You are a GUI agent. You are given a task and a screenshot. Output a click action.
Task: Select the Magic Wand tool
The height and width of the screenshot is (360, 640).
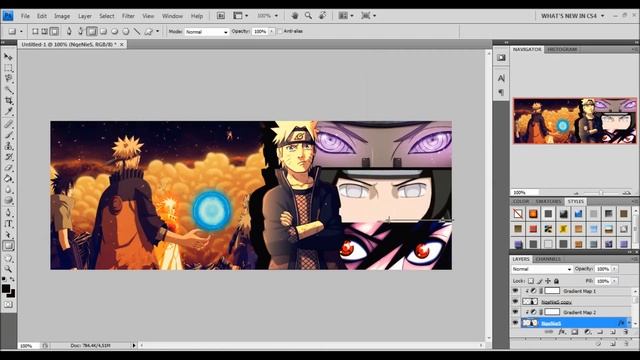pos(8,89)
